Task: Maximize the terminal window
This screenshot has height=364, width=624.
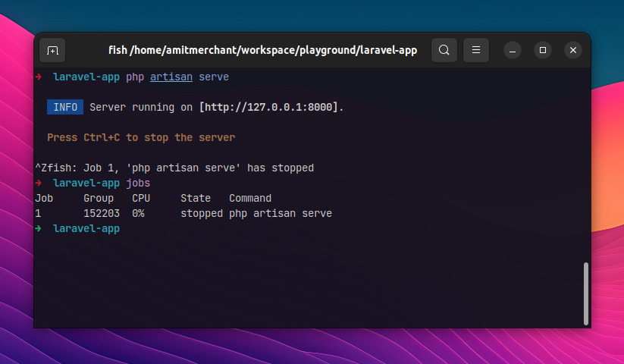Action: point(543,50)
